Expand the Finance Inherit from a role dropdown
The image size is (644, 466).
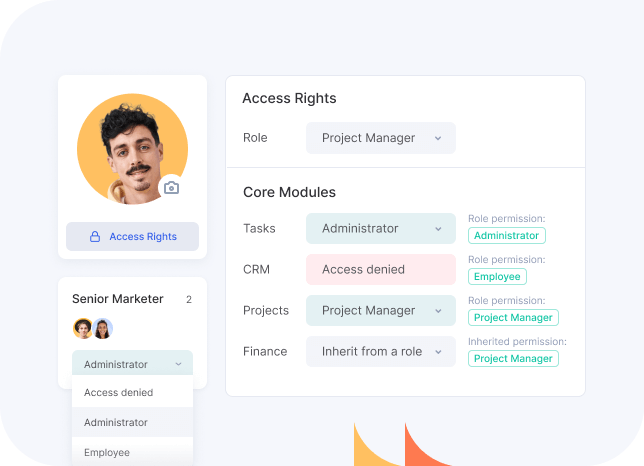tap(380, 352)
